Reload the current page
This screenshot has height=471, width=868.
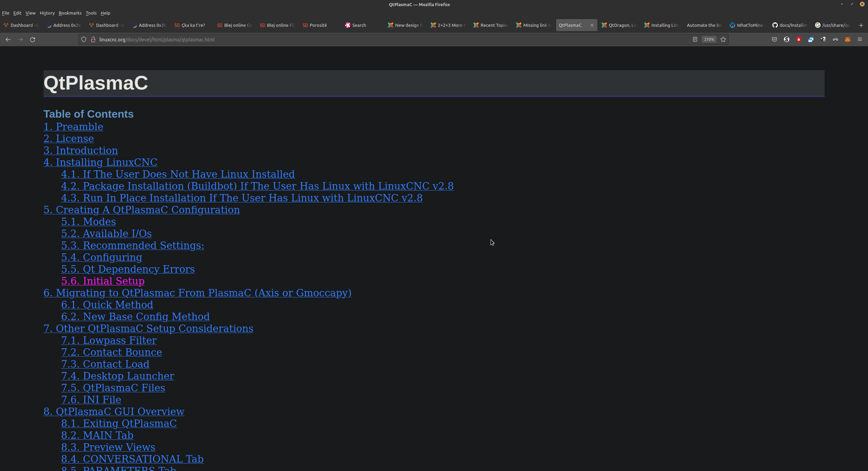pyautogui.click(x=33, y=39)
